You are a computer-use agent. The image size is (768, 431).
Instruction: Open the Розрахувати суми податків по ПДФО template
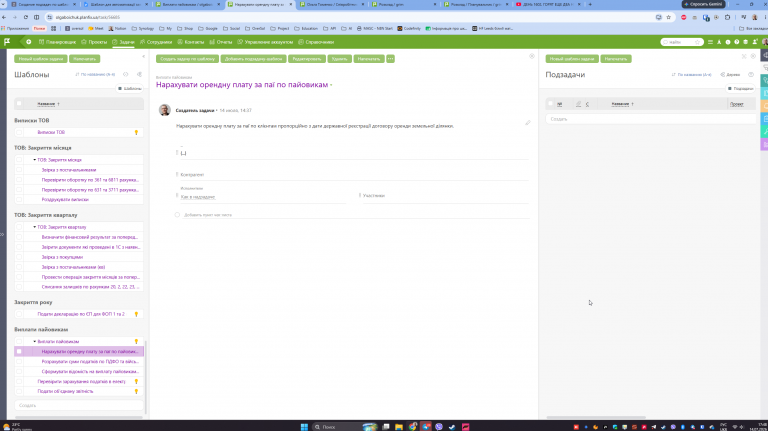pyautogui.click(x=90, y=361)
